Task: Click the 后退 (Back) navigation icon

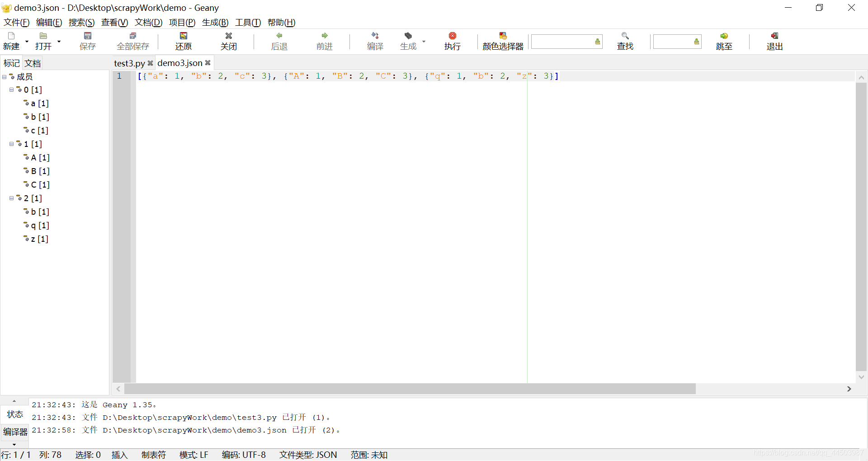Action: (x=279, y=42)
